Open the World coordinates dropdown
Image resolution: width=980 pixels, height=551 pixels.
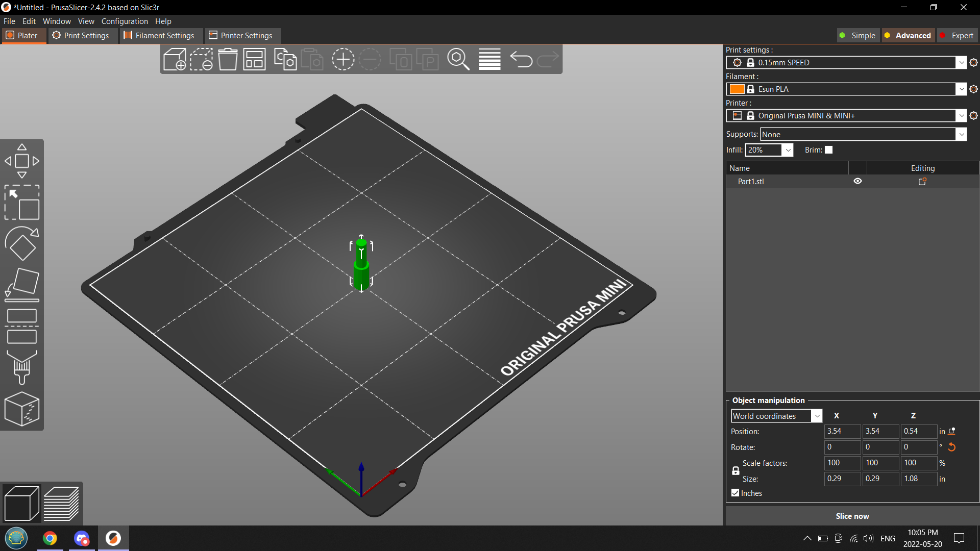tap(817, 416)
